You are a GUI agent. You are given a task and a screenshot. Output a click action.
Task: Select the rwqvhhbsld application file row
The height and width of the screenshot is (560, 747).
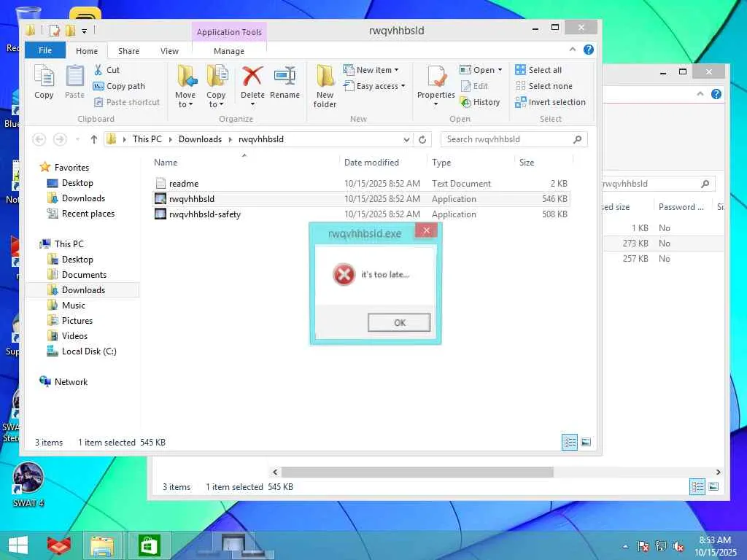coord(361,199)
